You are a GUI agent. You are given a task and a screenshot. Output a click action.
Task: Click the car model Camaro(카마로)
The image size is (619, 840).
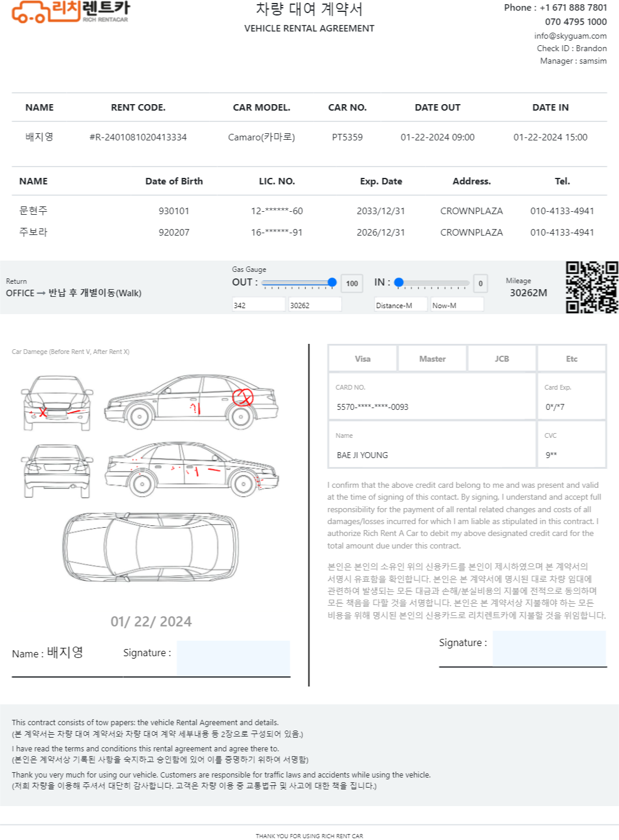(261, 137)
